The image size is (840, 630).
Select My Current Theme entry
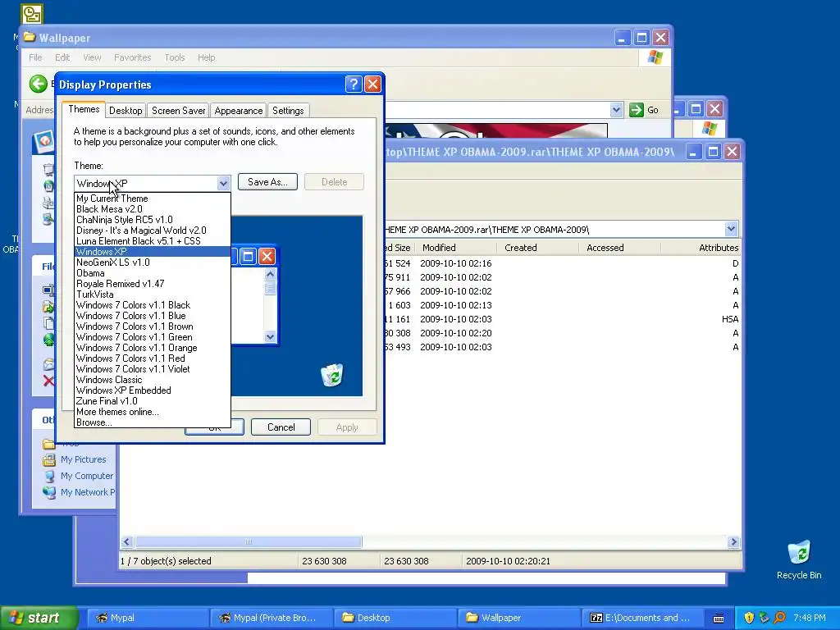(152, 199)
